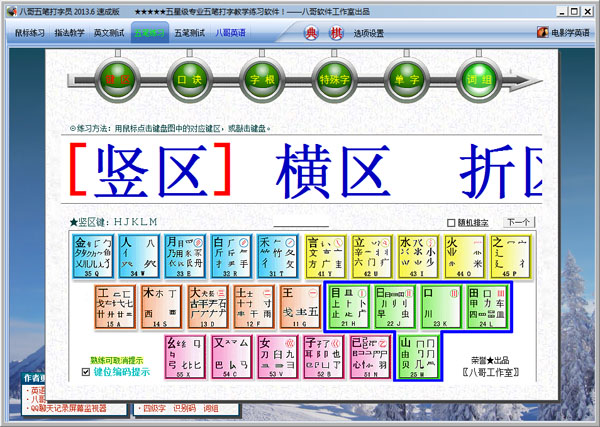Click the 工 key 15 A
The height and width of the screenshot is (427, 600).
pos(115,306)
